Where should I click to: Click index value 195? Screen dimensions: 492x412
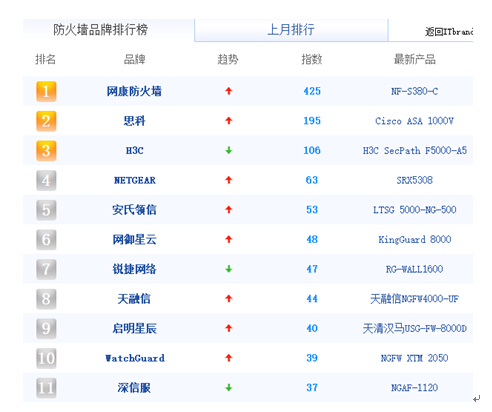point(312,121)
